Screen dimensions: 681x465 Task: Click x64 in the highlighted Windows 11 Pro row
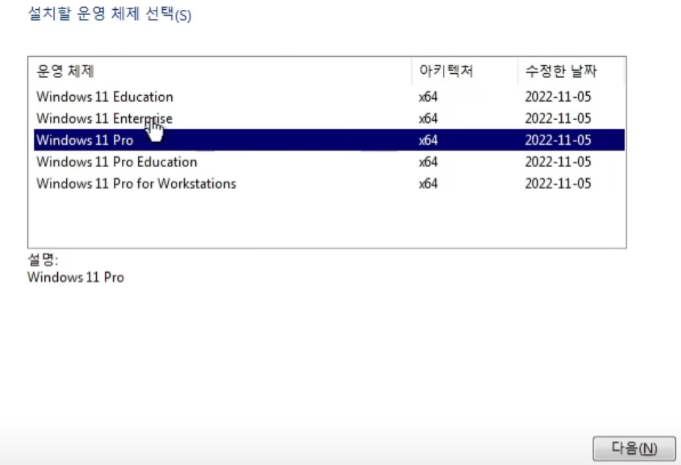[x=428, y=140]
